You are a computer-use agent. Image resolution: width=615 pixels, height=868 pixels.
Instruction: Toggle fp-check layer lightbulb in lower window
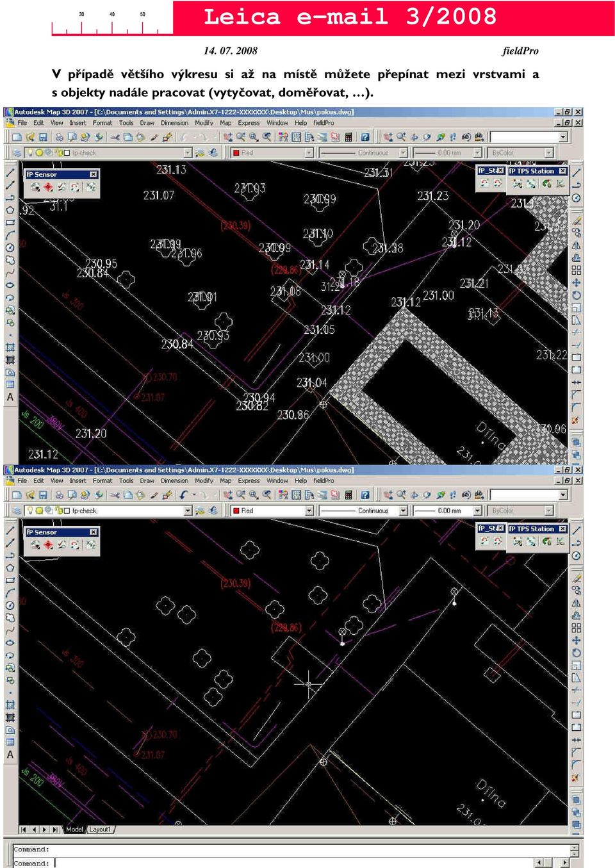tap(29, 511)
